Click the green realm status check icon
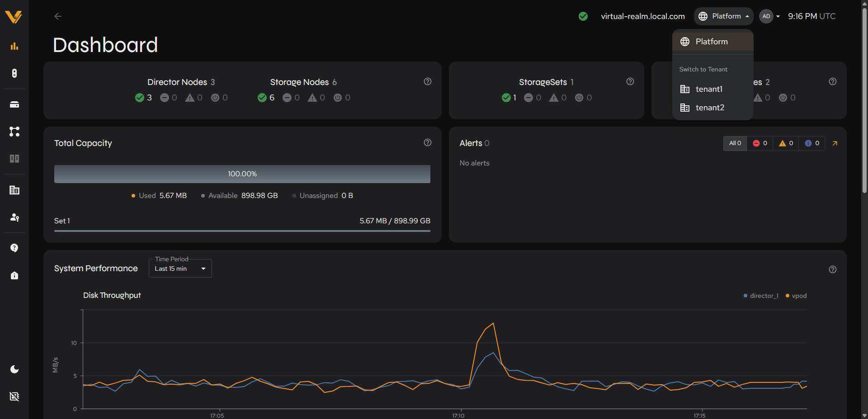Viewport: 868px width, 419px height. tap(583, 16)
